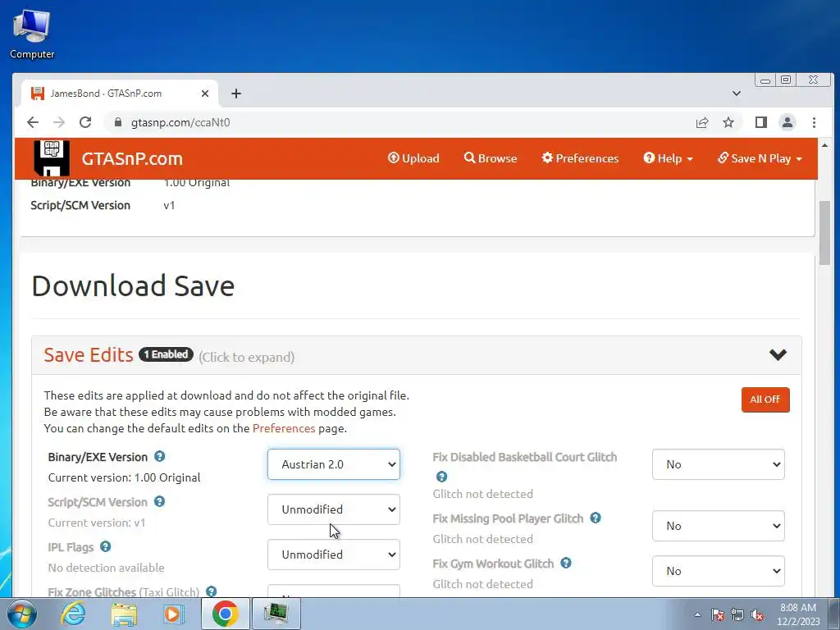Open Windows Media Player in taskbar

pos(173,614)
